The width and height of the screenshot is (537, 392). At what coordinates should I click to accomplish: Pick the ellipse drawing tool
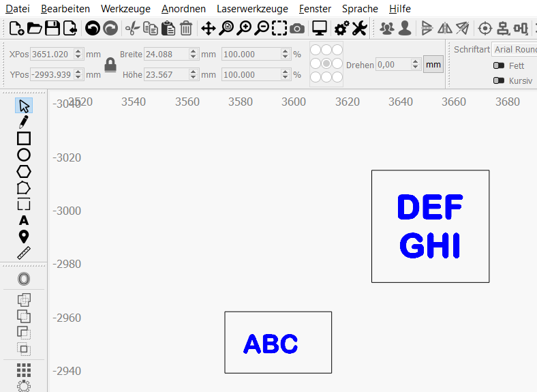pos(24,155)
